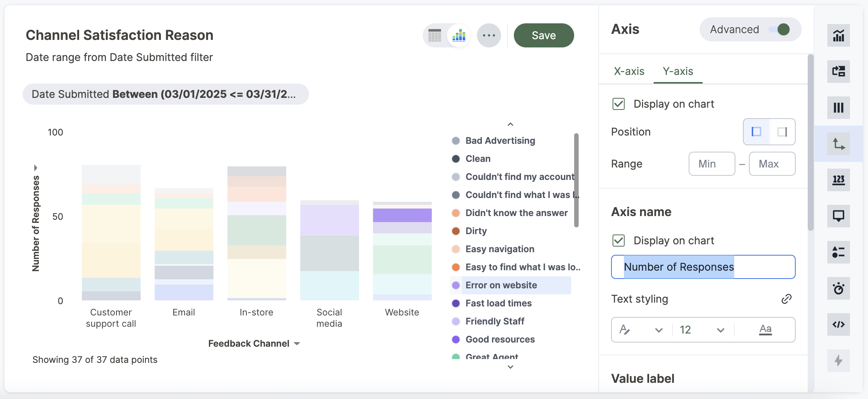This screenshot has height=399, width=868.
Task: Open the columns sidebar icon
Action: click(838, 108)
